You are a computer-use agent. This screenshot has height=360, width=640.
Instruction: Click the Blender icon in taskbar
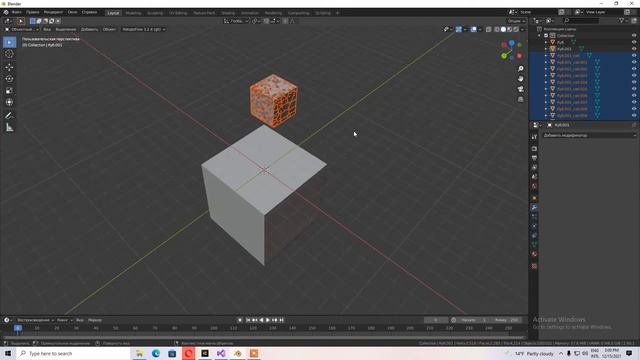(238, 353)
